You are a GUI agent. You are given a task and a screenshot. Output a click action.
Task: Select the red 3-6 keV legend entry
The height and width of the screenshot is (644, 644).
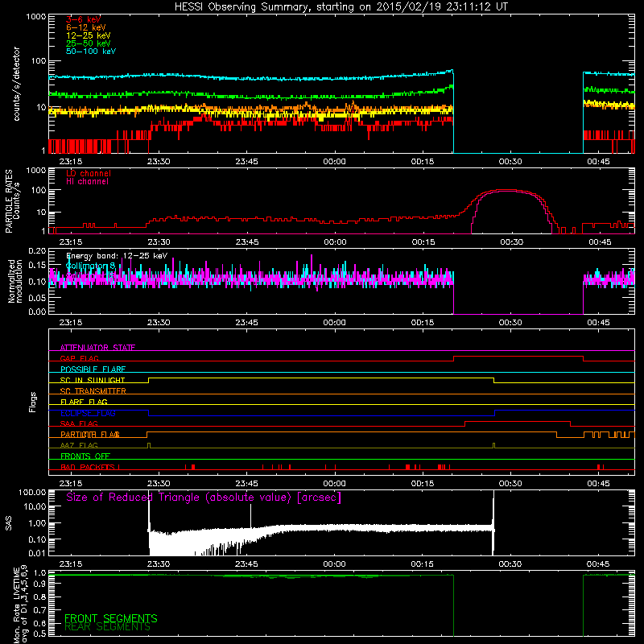84,19
